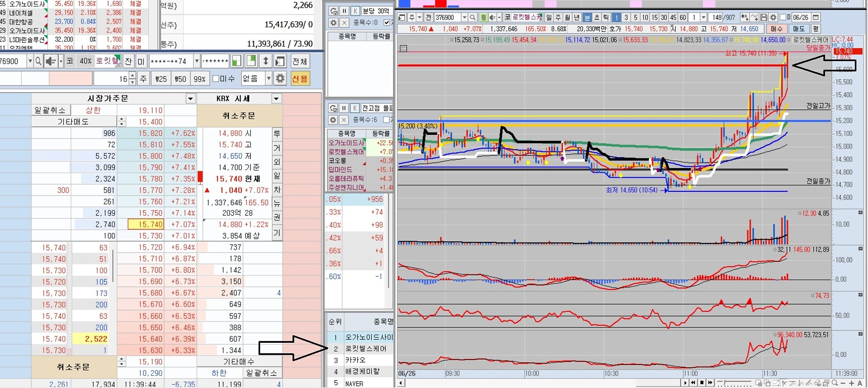Click the speaker sound icon in order panel

tap(50, 61)
